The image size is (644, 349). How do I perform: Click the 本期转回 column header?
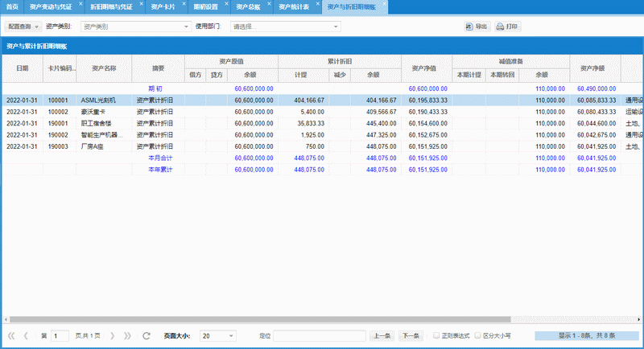502,75
